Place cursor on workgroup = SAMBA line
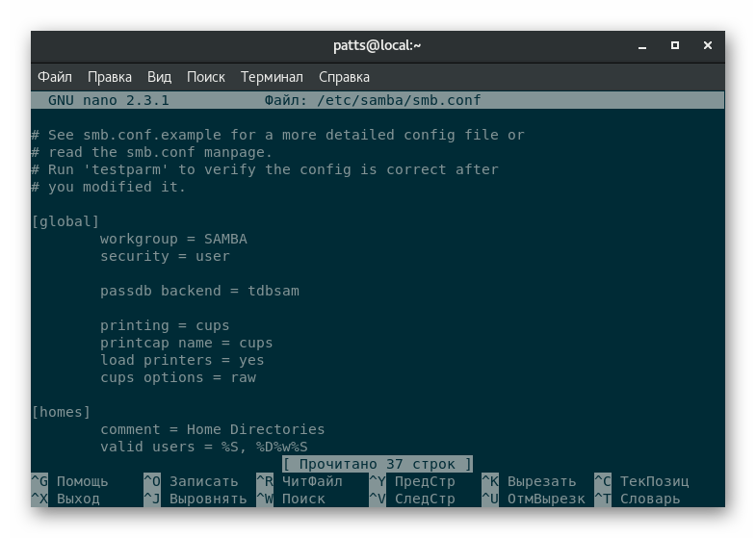This screenshot has width=756, height=538. (173, 239)
